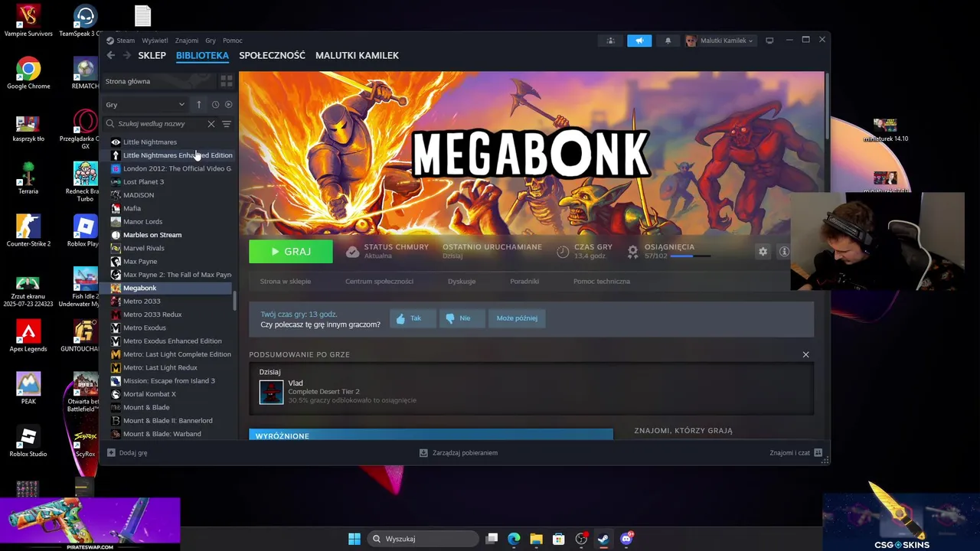Open friends activity icon in title bar
The image size is (980, 551).
point(610,41)
